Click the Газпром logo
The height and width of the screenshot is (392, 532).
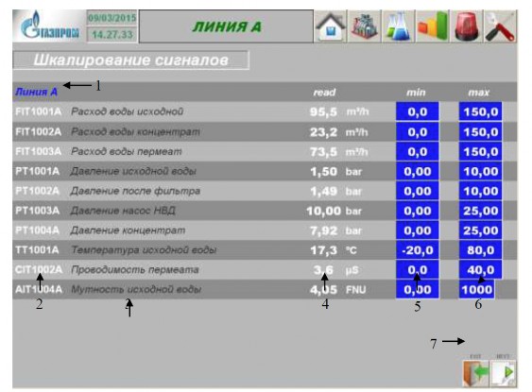click(x=49, y=26)
